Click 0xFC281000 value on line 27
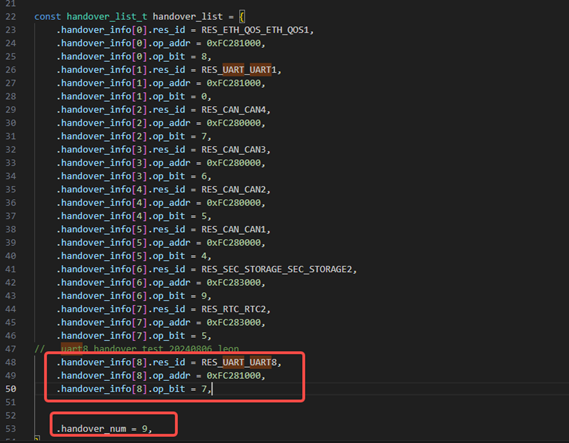Viewport: 569px width, 443px height. (x=234, y=83)
